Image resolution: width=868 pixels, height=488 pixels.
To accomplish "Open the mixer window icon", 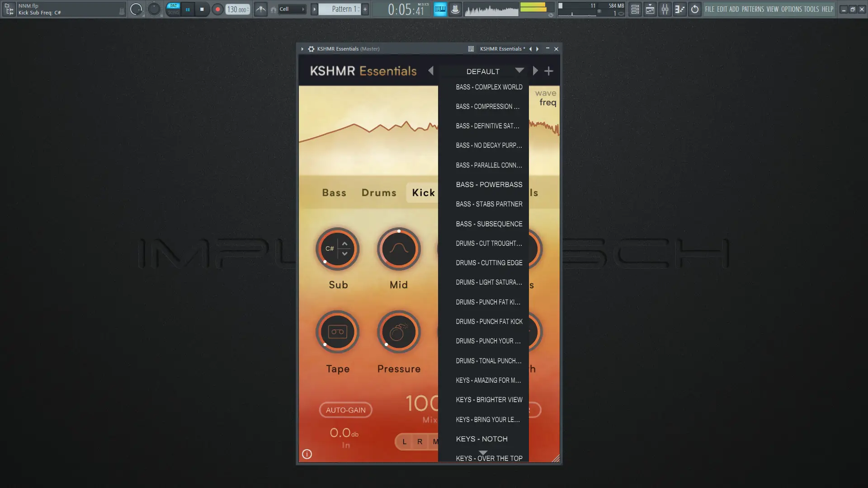I will pos(665,9).
